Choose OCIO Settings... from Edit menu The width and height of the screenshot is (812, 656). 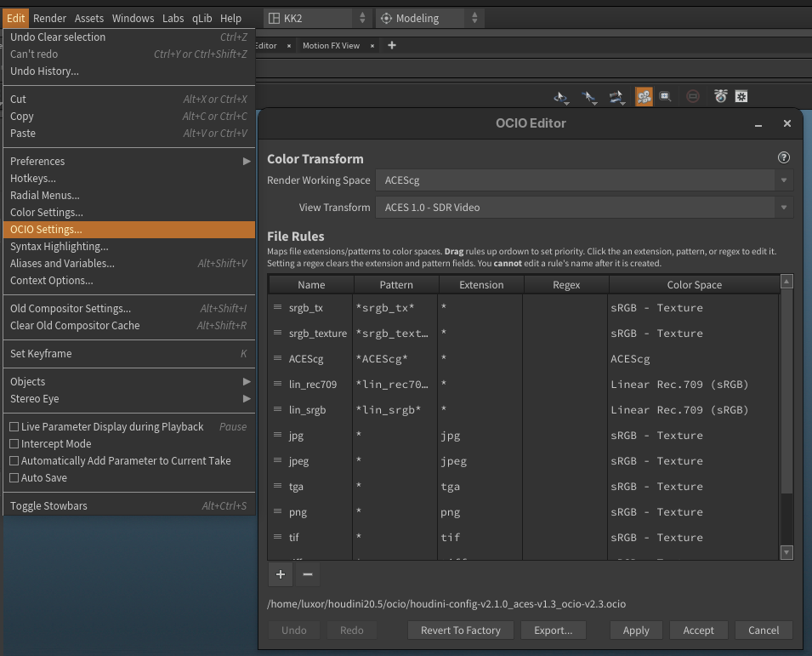[x=129, y=230]
